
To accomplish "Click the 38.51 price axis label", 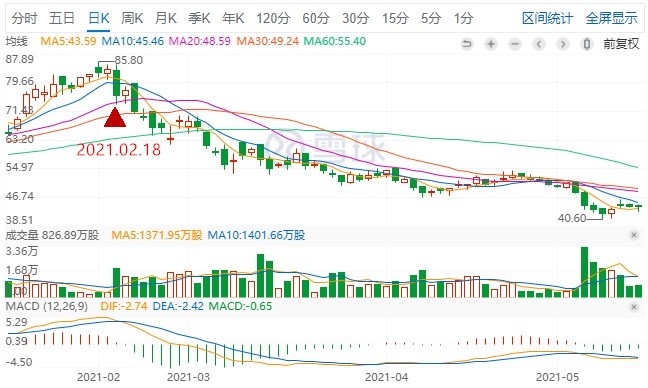I will pos(19,219).
